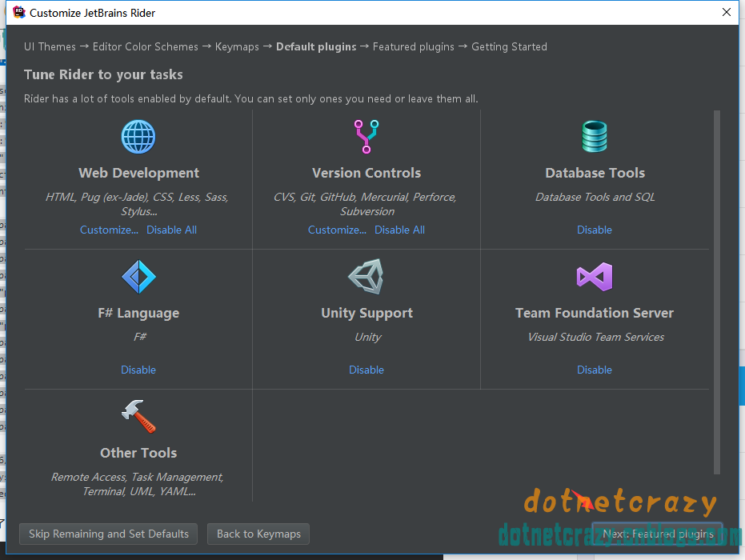Disable All Web Development plugins

tap(171, 230)
